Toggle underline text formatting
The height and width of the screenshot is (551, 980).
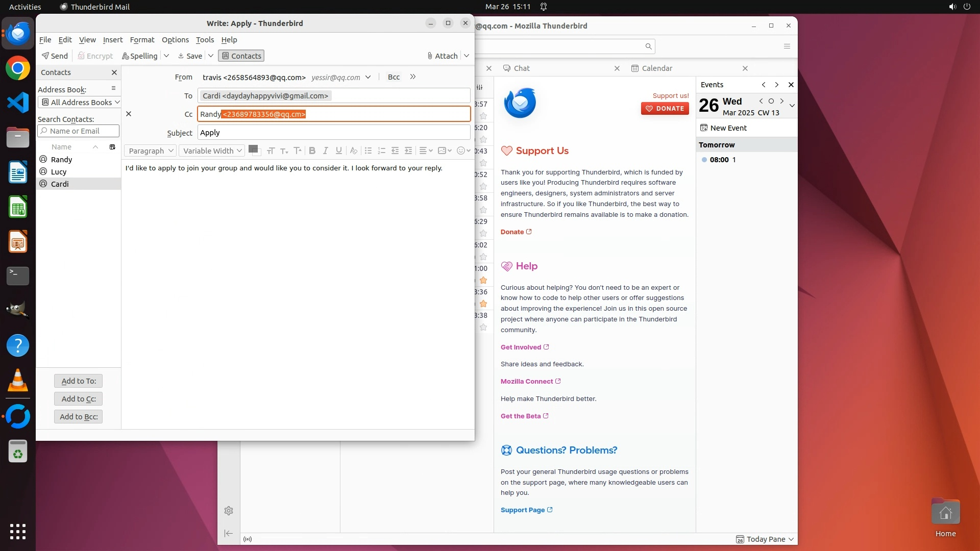tap(338, 151)
